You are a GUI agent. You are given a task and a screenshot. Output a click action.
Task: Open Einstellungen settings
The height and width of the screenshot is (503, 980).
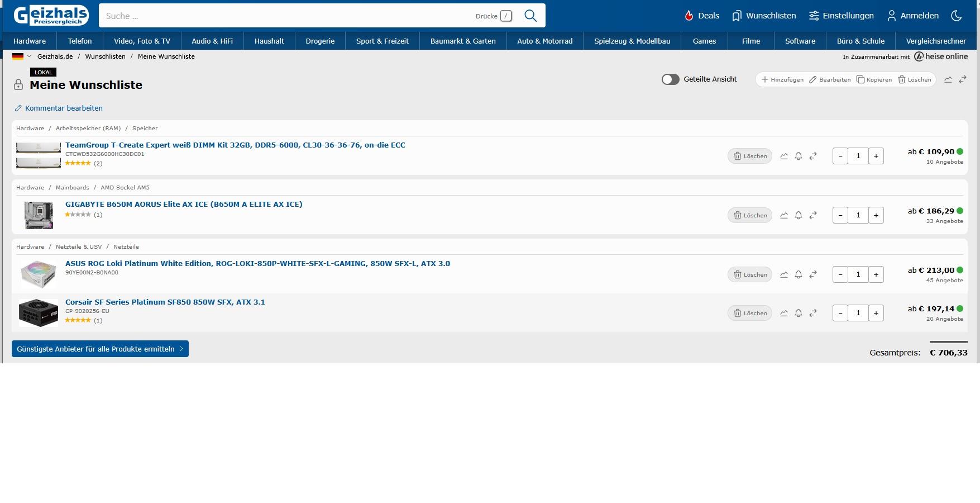[842, 16]
